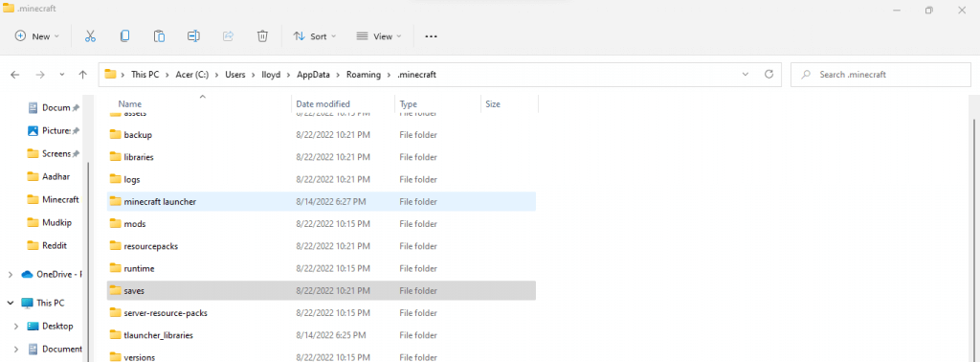Select the versions folder
Screen dimensions: 980x362
pos(322,357)
